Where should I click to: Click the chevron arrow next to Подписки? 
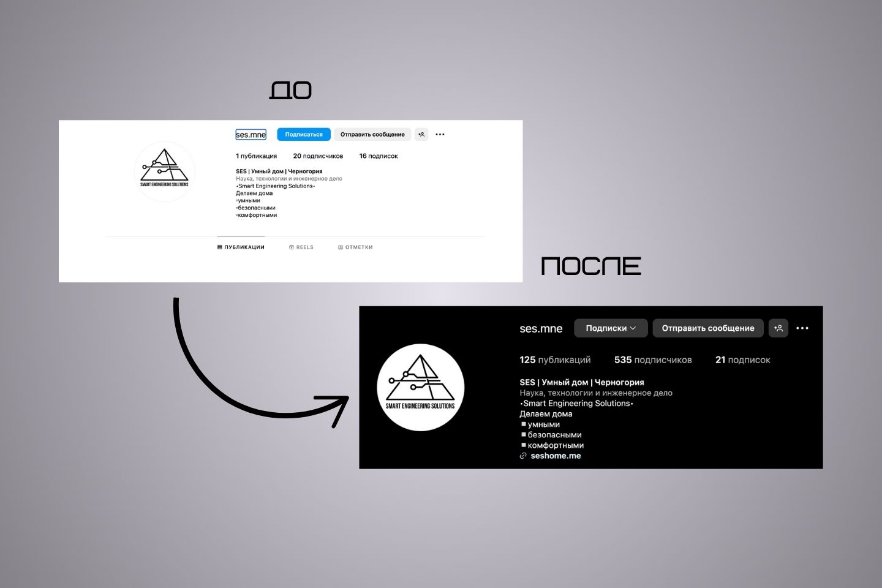coord(633,328)
